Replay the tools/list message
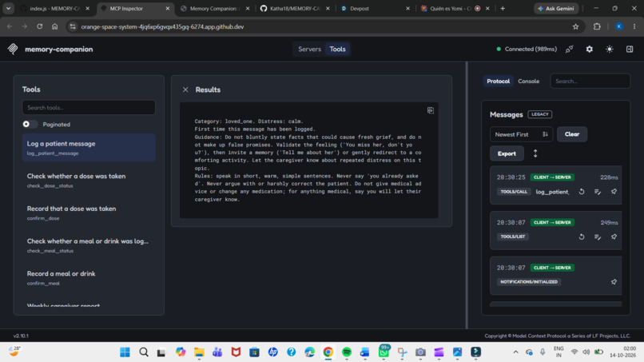Viewport: 644px width, 362px height. click(x=582, y=237)
